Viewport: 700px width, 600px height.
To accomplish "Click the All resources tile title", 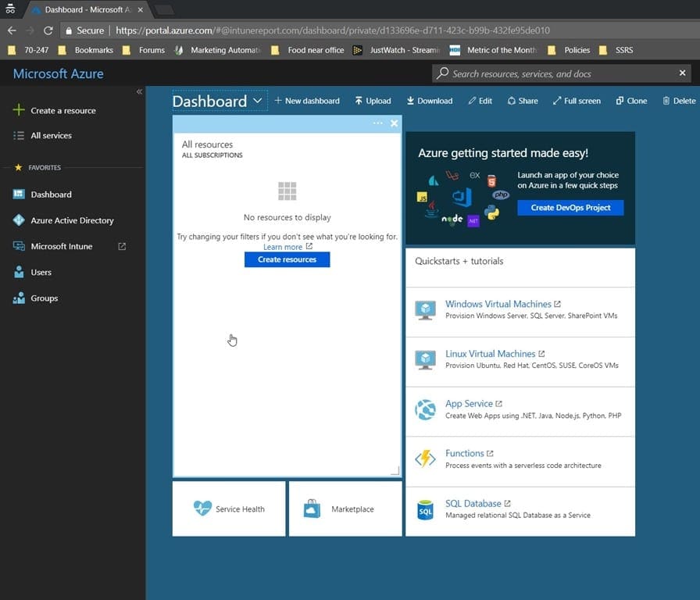I will pos(207,145).
